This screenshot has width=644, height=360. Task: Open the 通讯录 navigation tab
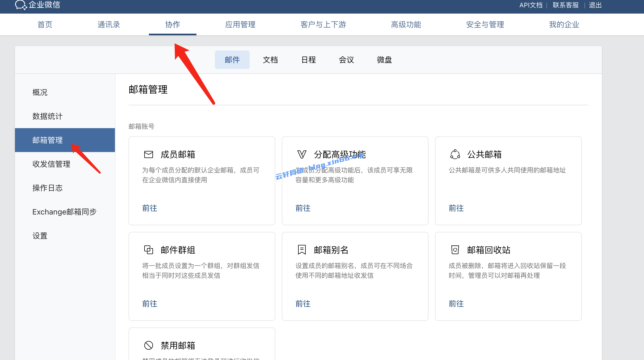(x=109, y=24)
